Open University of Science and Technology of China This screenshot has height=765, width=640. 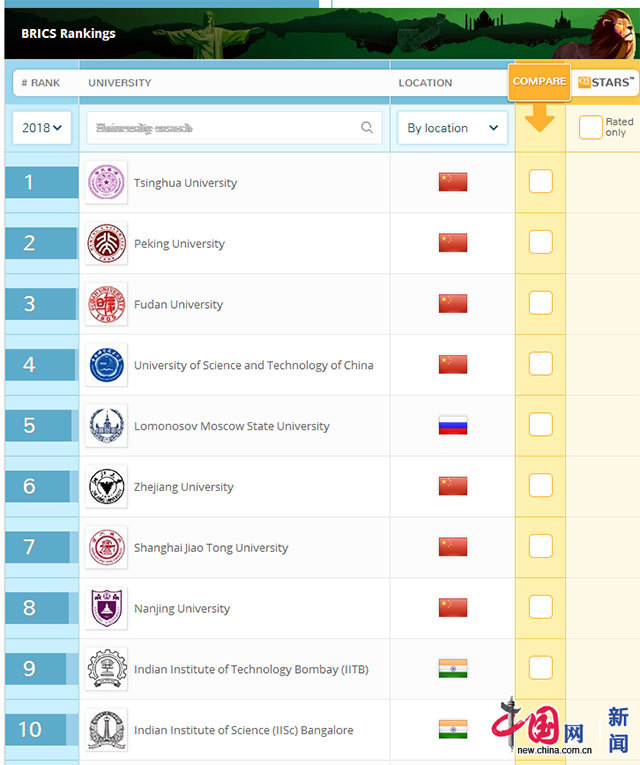tap(253, 365)
